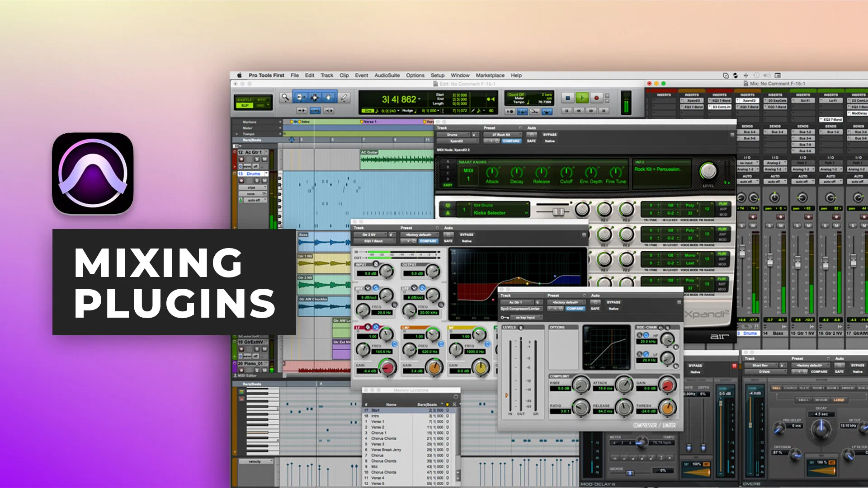Solo the Drums channel in the Mix window
Screen dimensions: 868x488
point(742,225)
